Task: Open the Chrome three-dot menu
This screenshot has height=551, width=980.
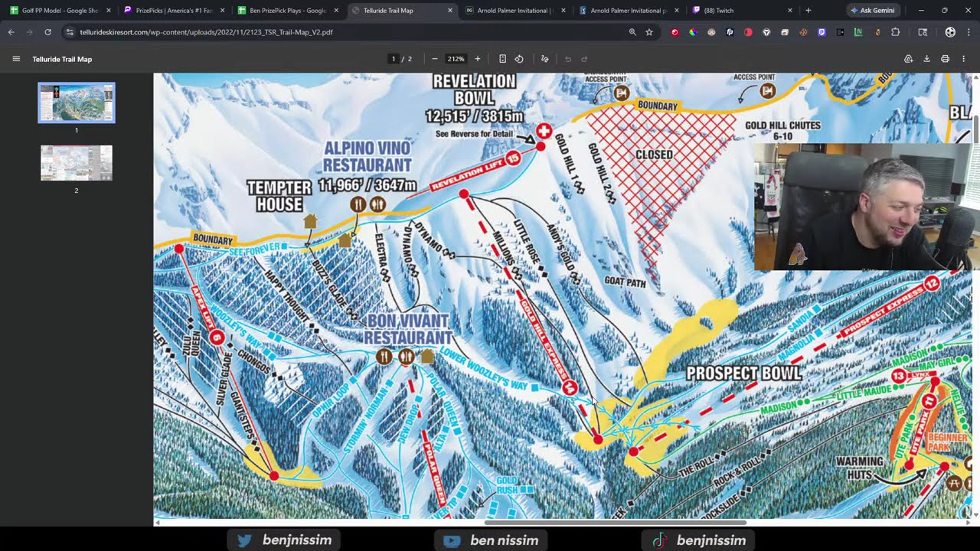Action: (969, 32)
